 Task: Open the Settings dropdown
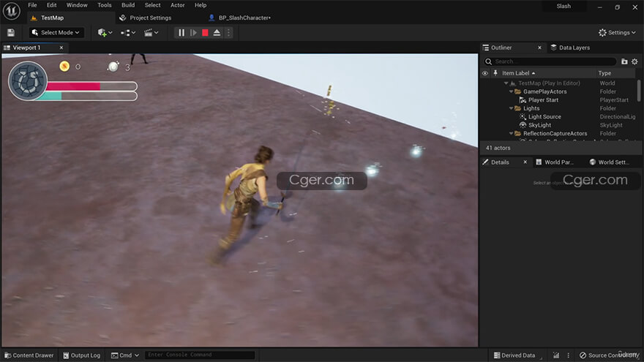click(617, 32)
